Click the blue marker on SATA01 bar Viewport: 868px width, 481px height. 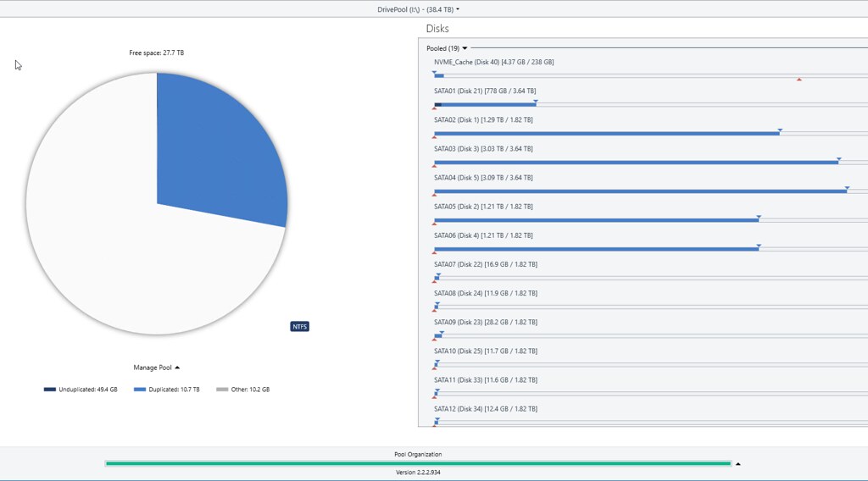[x=536, y=102]
